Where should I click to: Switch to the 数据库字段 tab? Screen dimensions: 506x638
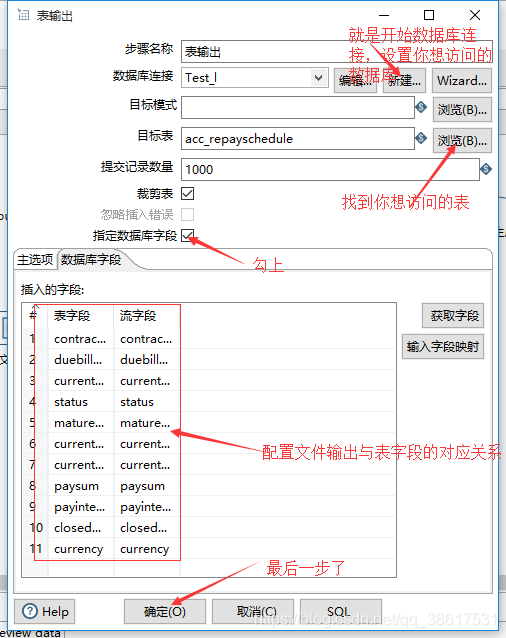[x=91, y=259]
